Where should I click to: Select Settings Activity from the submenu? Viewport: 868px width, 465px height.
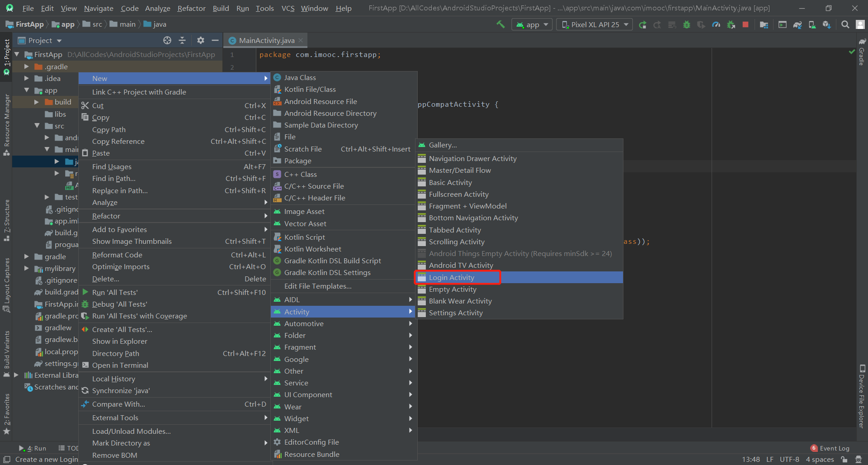tap(519, 313)
